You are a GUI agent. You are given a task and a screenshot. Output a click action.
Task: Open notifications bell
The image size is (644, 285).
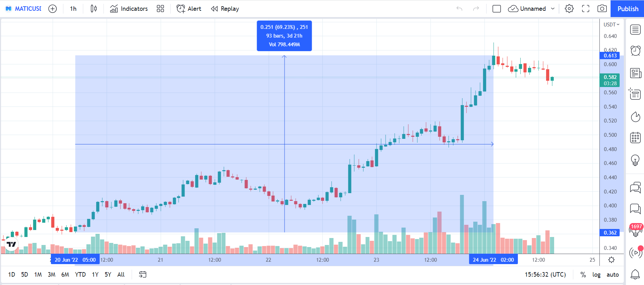point(635,275)
